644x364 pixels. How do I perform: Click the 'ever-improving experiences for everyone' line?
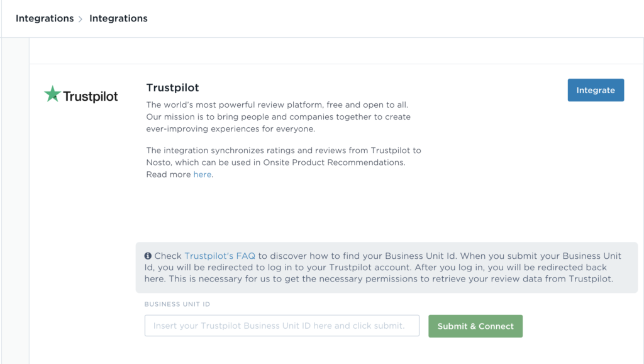pyautogui.click(x=231, y=128)
